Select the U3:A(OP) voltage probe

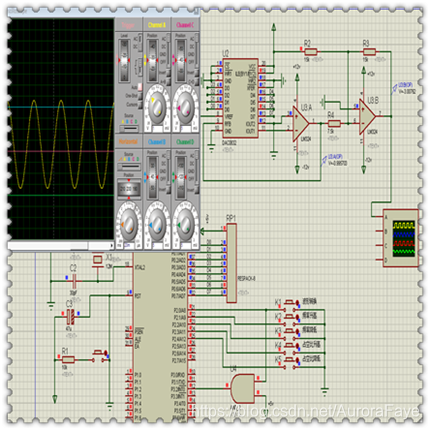pyautogui.click(x=325, y=160)
